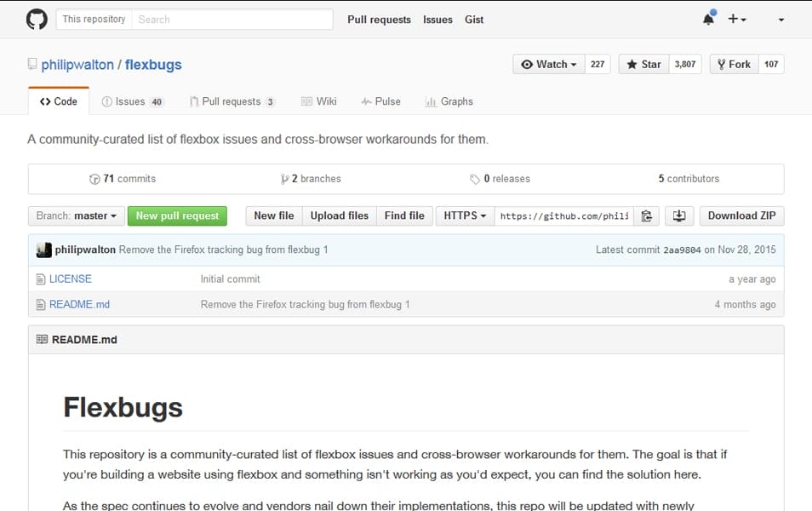This screenshot has width=812, height=511.
Task: Click the commits history clock icon
Action: pyautogui.click(x=94, y=179)
